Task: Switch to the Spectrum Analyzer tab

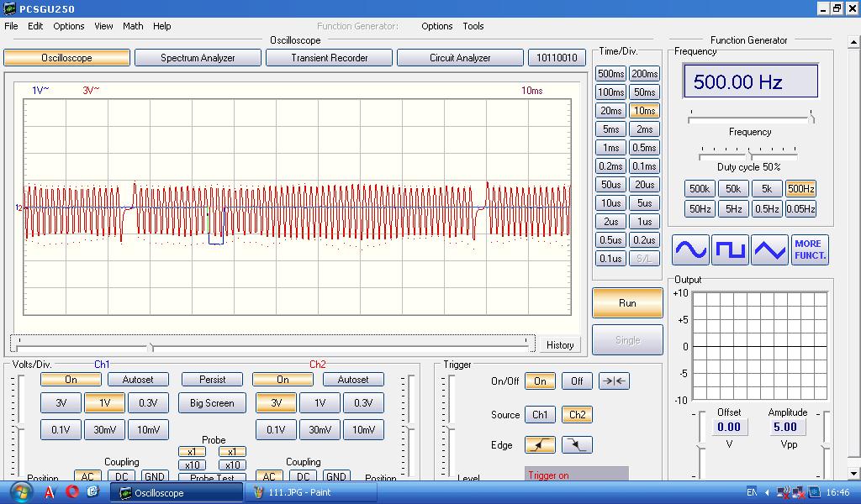Action: click(x=198, y=58)
